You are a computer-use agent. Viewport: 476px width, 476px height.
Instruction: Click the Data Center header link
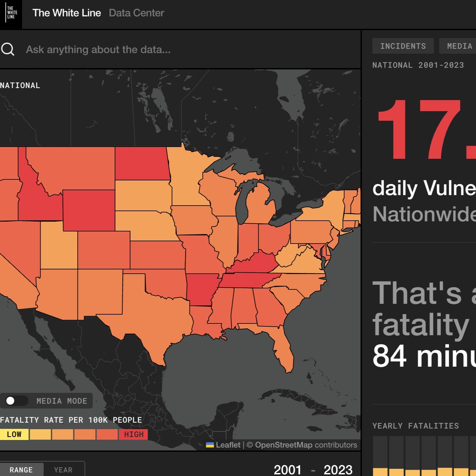click(x=136, y=13)
